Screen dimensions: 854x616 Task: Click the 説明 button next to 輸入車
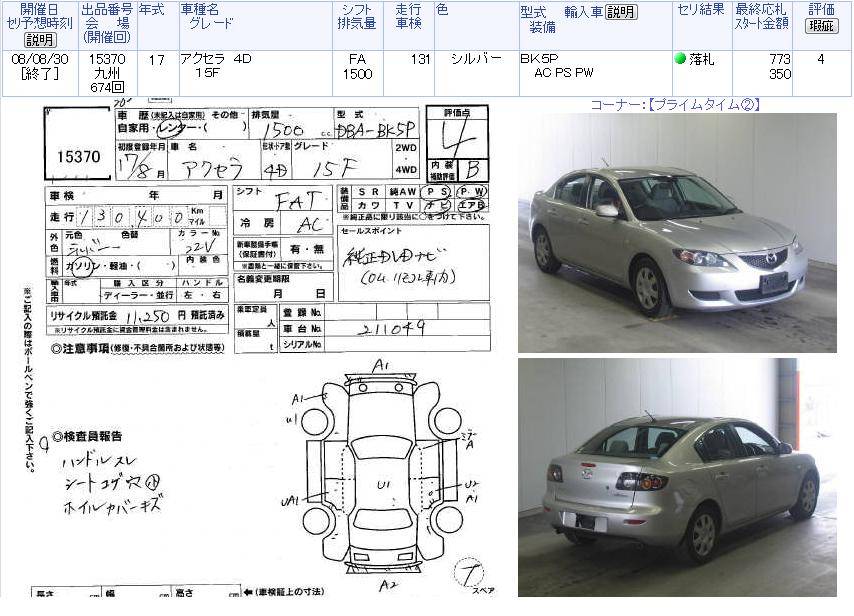pos(621,12)
